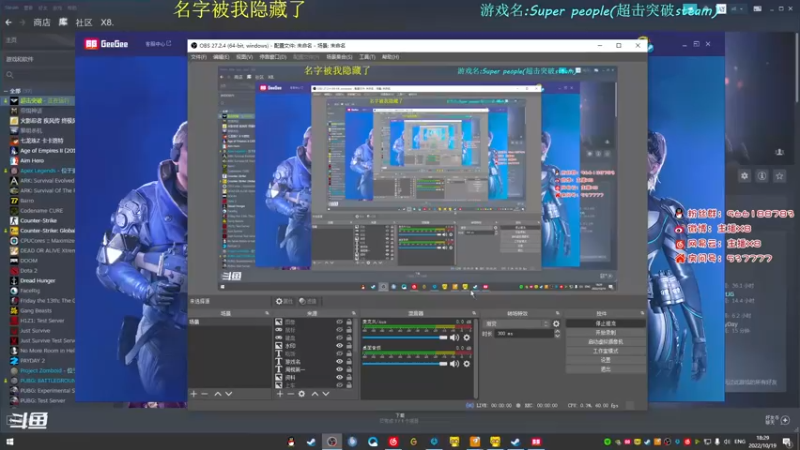Open the 文件(F) menu in OBS
The image size is (800, 450).
(198, 57)
